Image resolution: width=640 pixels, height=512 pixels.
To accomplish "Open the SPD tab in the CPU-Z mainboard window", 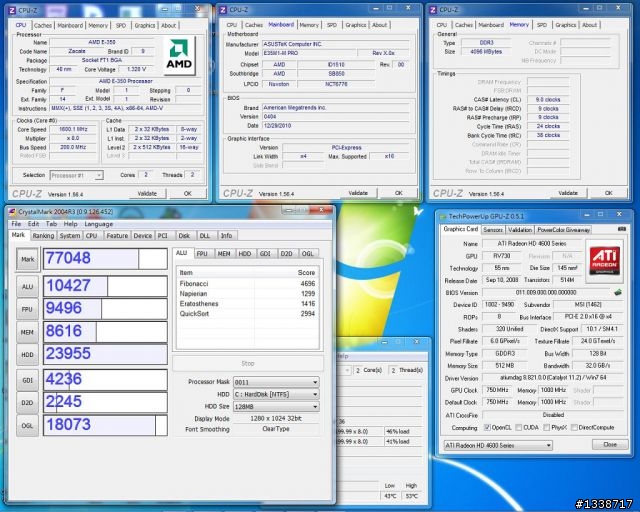I will 332,25.
